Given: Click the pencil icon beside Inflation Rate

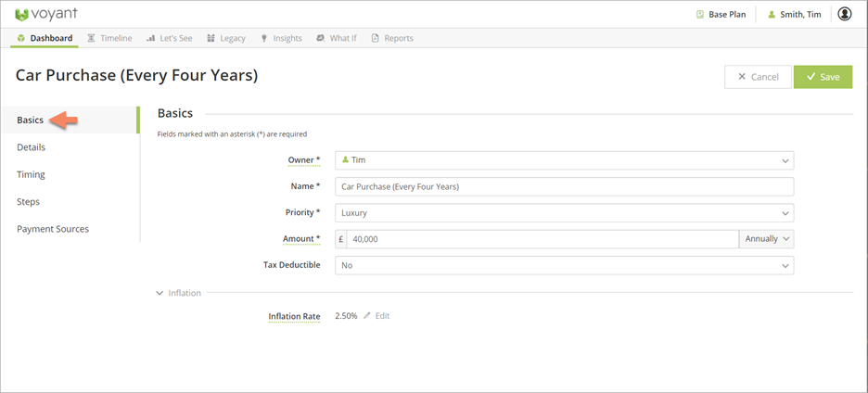Looking at the screenshot, I should coord(367,316).
